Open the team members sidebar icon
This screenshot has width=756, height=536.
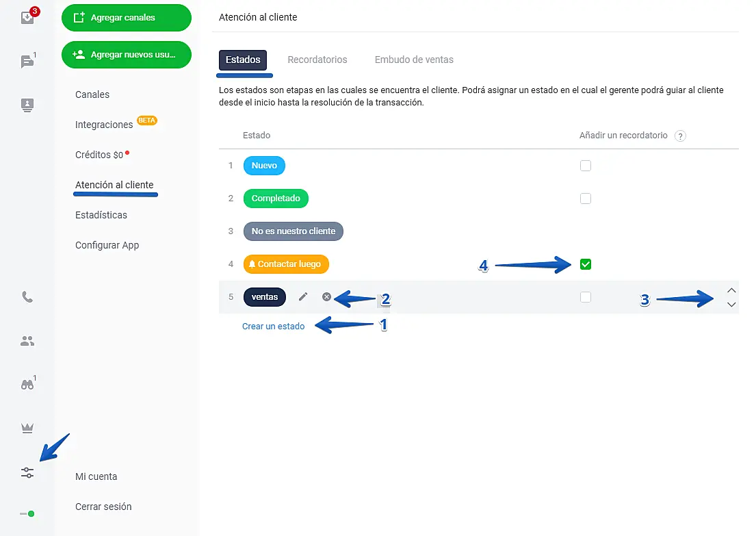(27, 341)
